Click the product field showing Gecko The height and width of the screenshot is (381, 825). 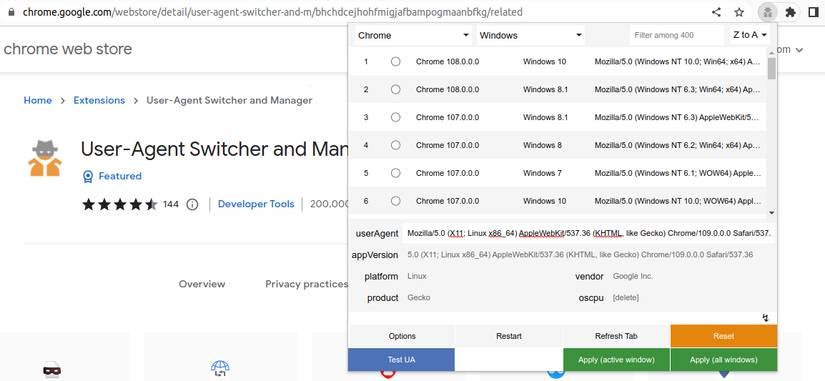(x=482, y=298)
